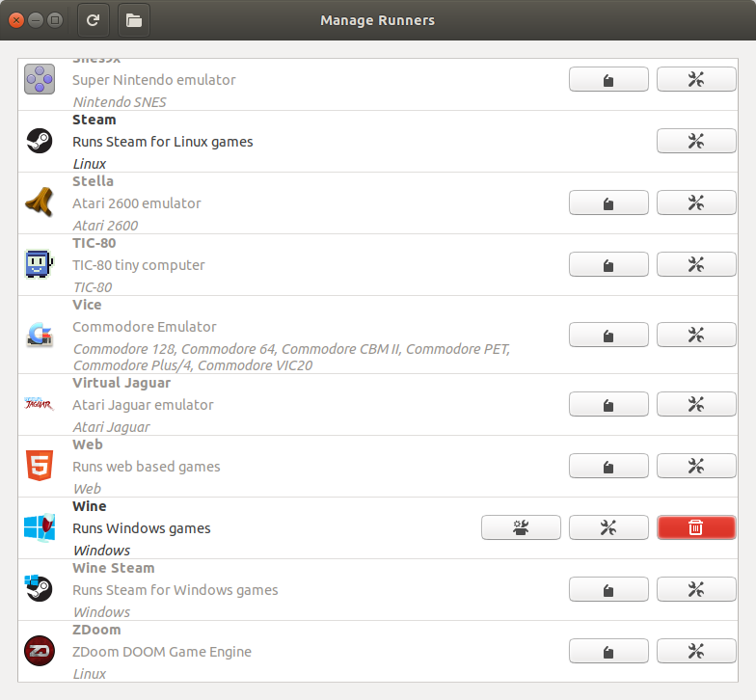Refresh the runners list
756x700 pixels.
[x=93, y=20]
